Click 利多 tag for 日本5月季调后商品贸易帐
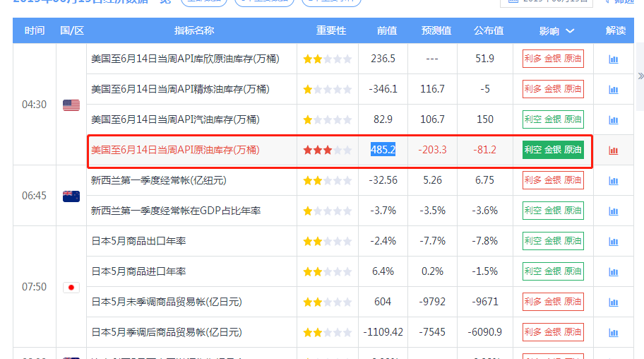 click(x=553, y=332)
